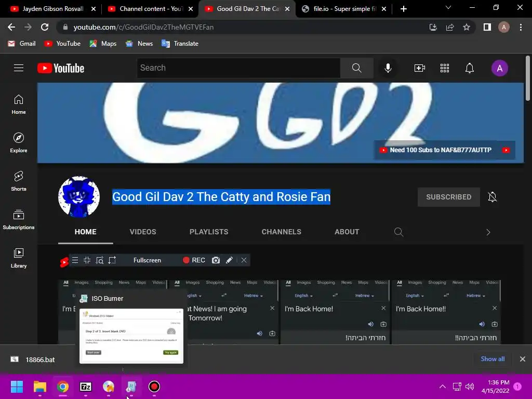Image resolution: width=532 pixels, height=399 pixels.
Task: Search within channel magnifier icon
Action: pyautogui.click(x=398, y=232)
